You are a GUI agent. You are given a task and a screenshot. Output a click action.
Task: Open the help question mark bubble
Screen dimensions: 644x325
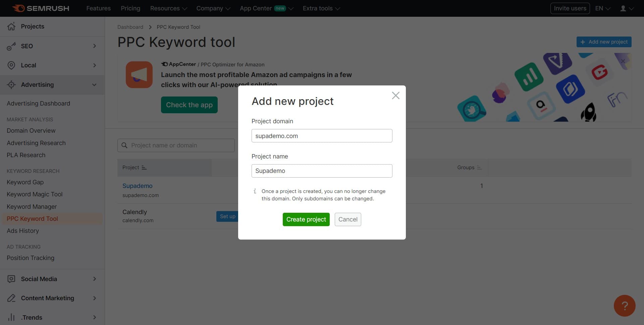(624, 305)
